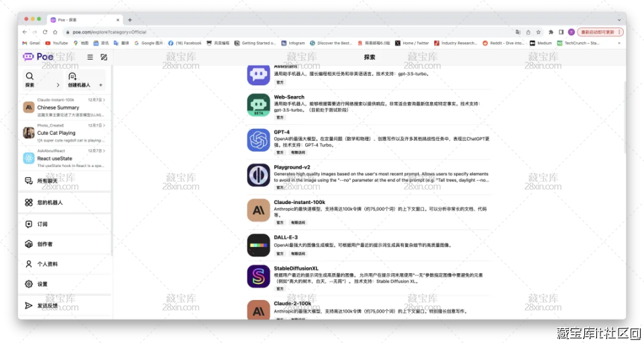This screenshot has height=343, width=644.
Task: Choose the StableDiffusionXL bot icon
Action: coord(258,277)
